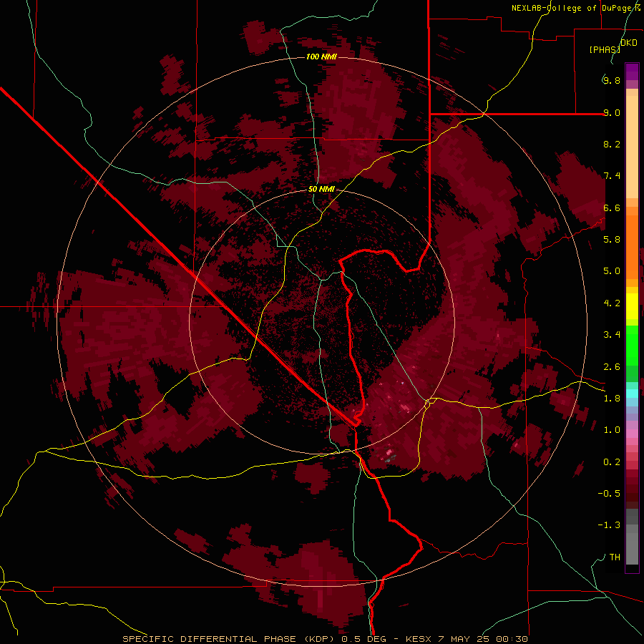644x644 pixels.
Task: Click the 1.8 value on the color scale
Action: 612,399
